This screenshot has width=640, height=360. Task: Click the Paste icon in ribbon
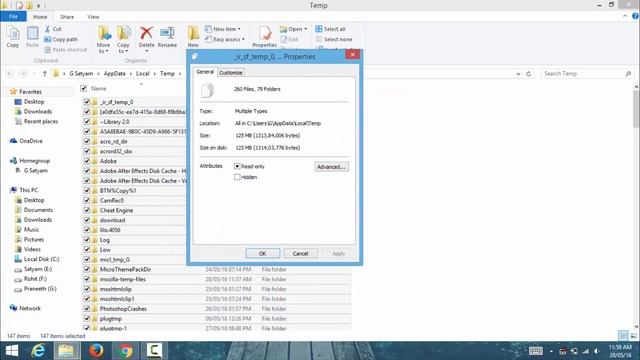click(32, 36)
